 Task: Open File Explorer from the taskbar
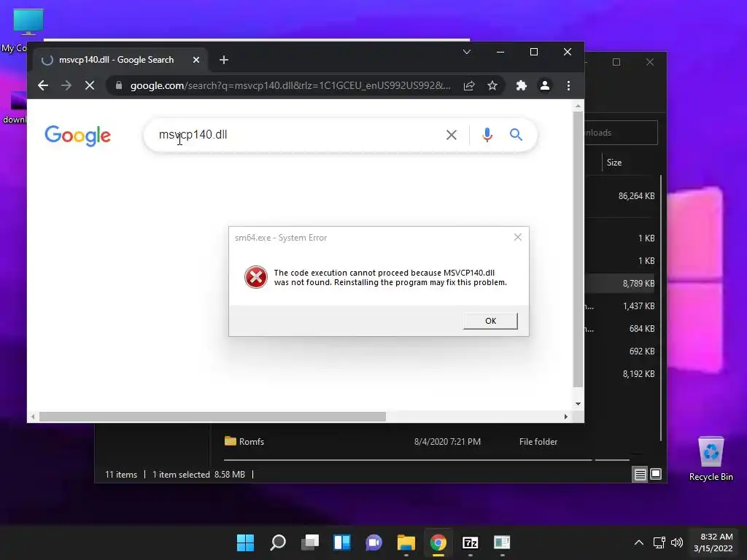[x=406, y=542]
